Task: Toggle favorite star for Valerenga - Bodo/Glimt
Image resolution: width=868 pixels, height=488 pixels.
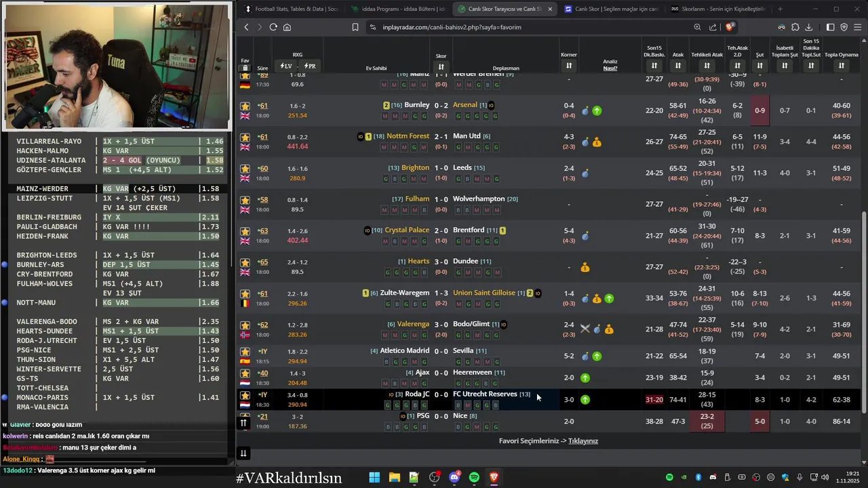Action: (245, 325)
